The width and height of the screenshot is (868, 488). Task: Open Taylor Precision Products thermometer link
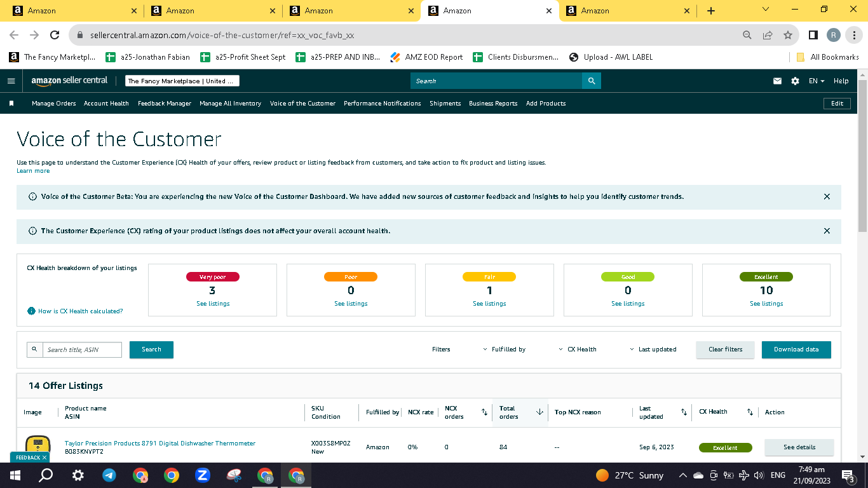pos(160,444)
